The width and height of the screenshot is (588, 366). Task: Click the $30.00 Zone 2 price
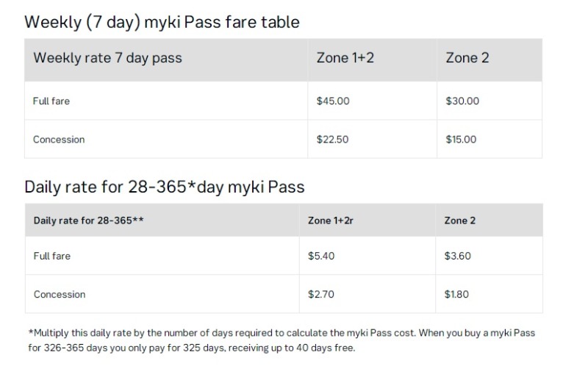click(462, 101)
